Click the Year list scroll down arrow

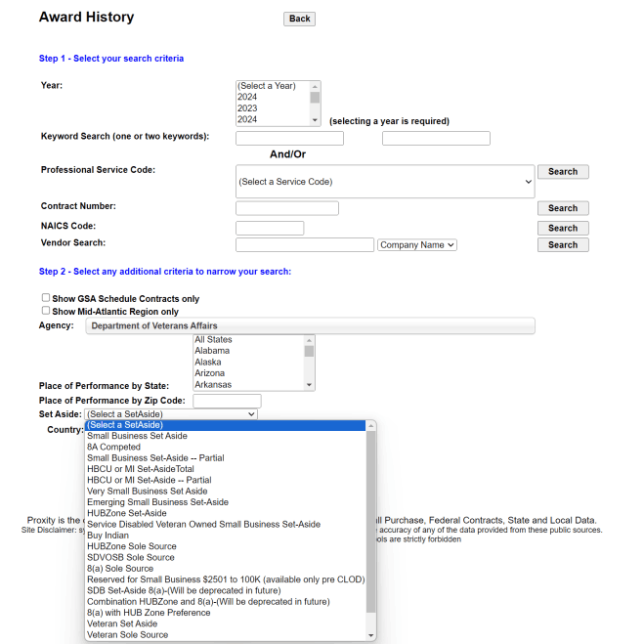[315, 120]
